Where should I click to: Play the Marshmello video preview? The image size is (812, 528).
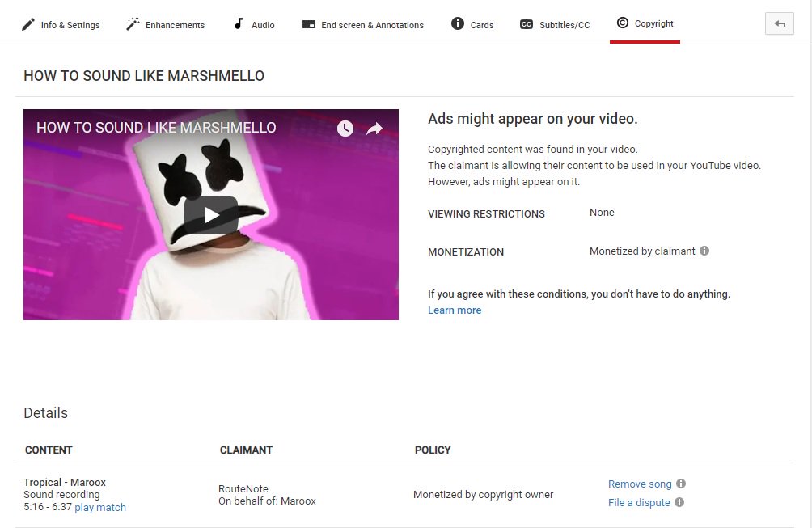(x=211, y=215)
